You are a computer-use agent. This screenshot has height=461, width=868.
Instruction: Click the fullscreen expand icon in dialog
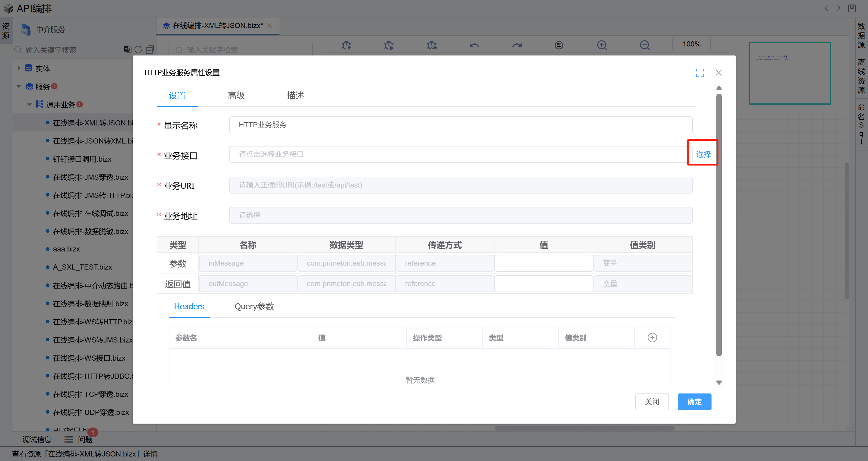click(x=700, y=72)
